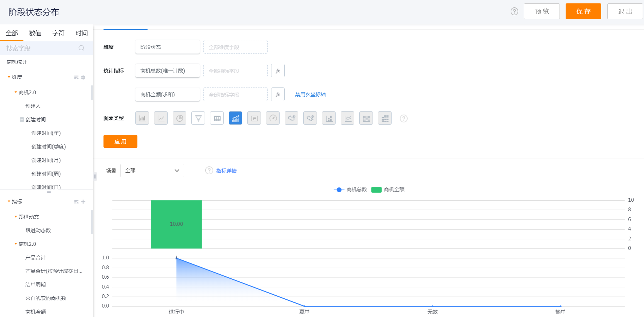The width and height of the screenshot is (644, 317).
Task: Open formula editor for 商机总数 indicator
Action: coord(278,71)
